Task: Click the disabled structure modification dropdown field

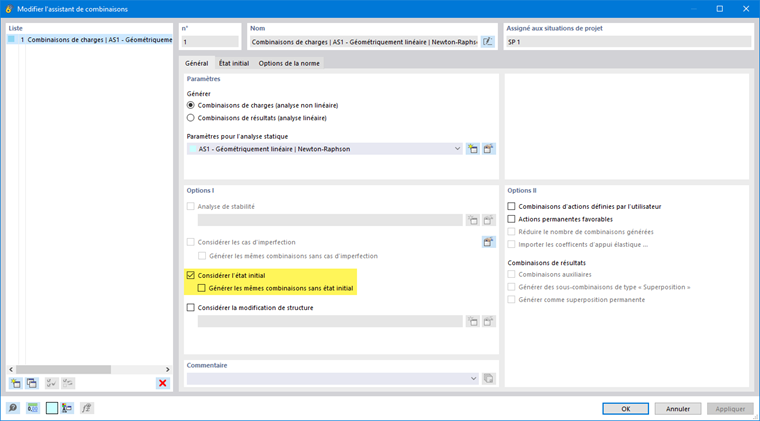Action: point(330,321)
